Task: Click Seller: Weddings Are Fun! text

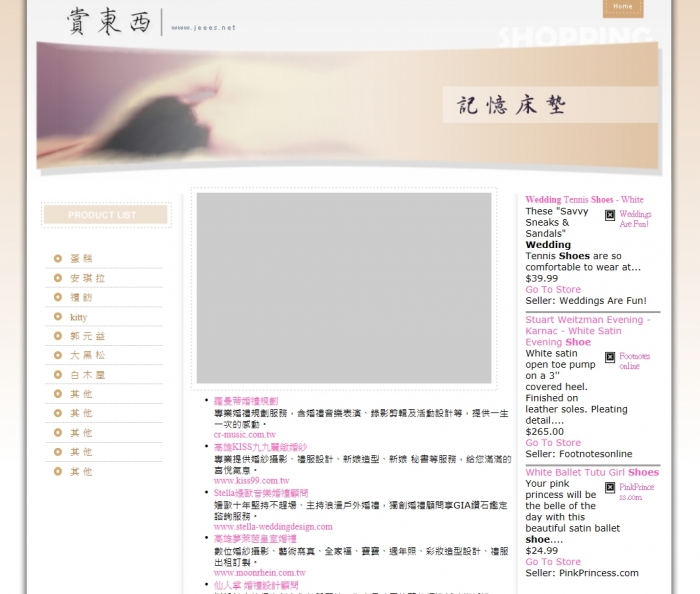Action: click(586, 301)
